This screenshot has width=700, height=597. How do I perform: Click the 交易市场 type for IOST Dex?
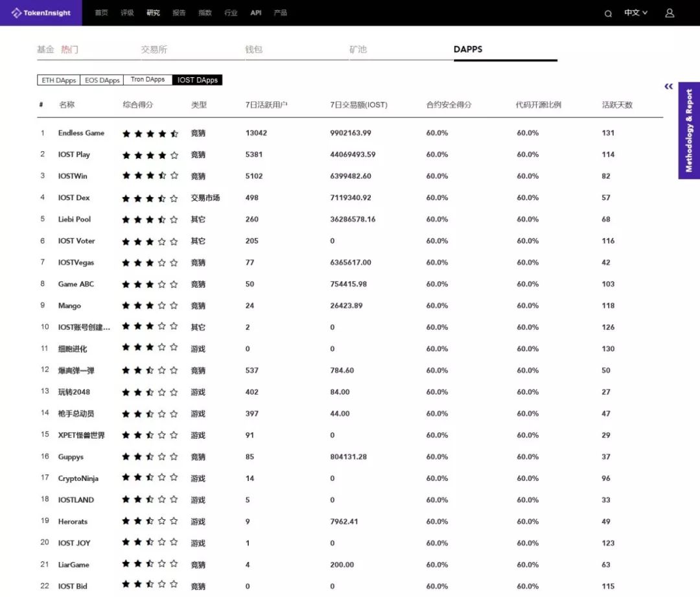pos(205,197)
